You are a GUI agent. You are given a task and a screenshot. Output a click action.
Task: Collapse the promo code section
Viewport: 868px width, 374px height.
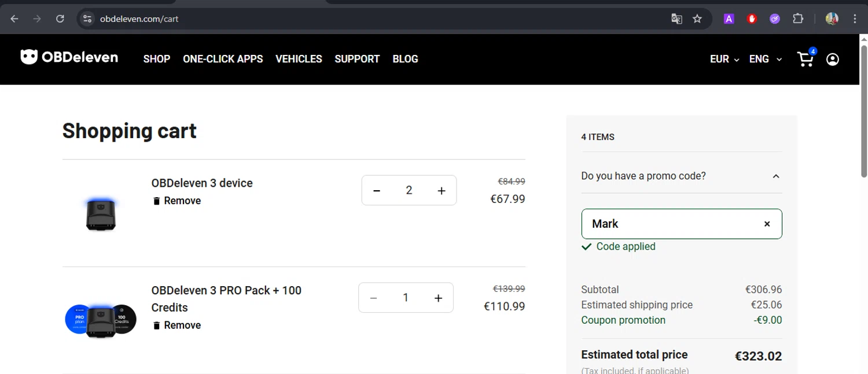(776, 176)
